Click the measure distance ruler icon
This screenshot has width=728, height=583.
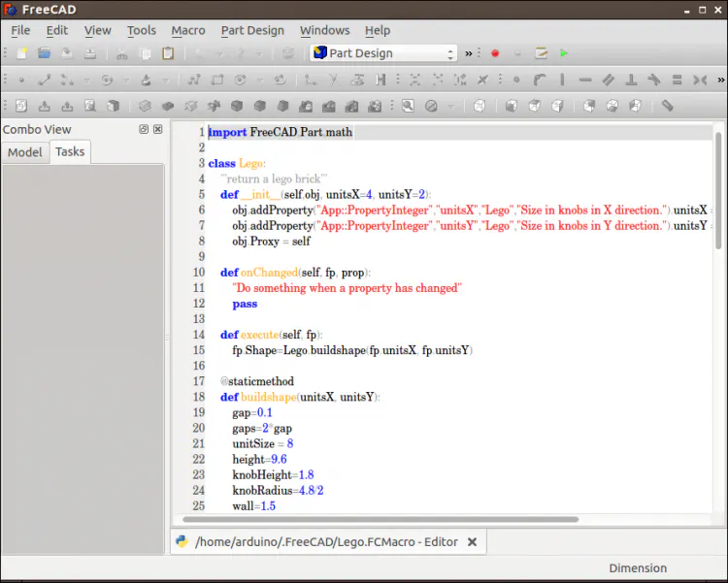668,106
